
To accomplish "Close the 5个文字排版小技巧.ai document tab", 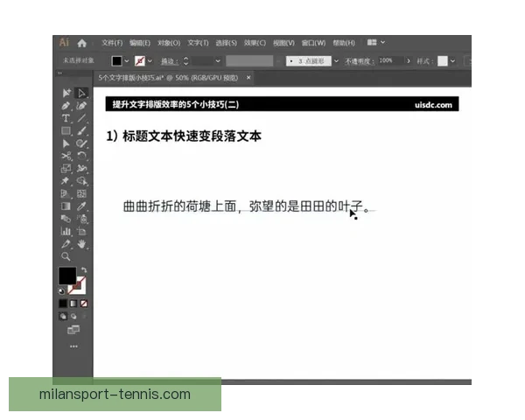I will click(248, 78).
